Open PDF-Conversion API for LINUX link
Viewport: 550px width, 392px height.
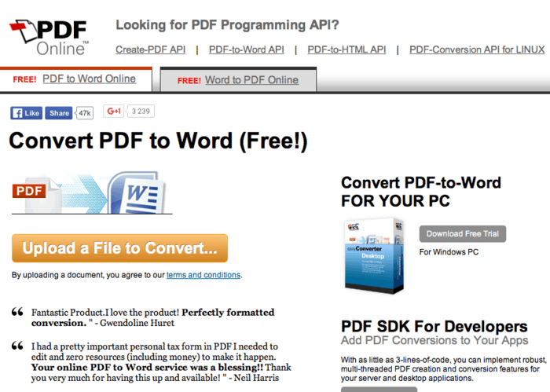point(477,49)
